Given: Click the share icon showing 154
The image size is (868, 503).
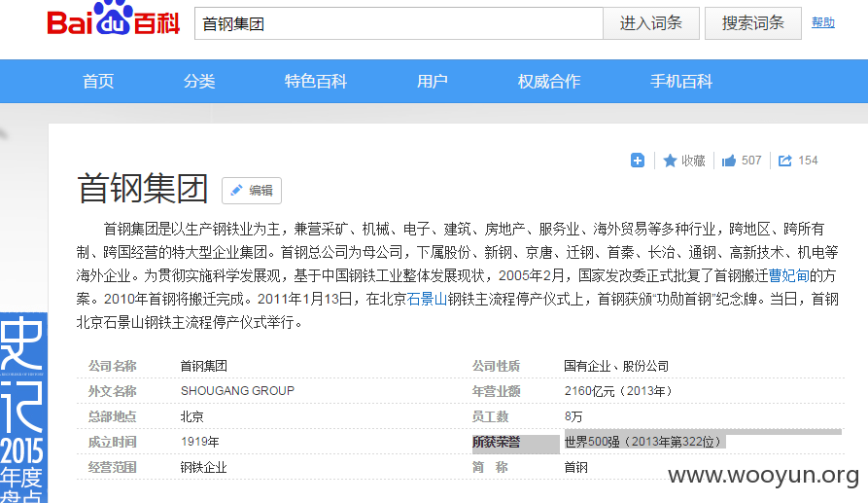Looking at the screenshot, I should [x=798, y=161].
